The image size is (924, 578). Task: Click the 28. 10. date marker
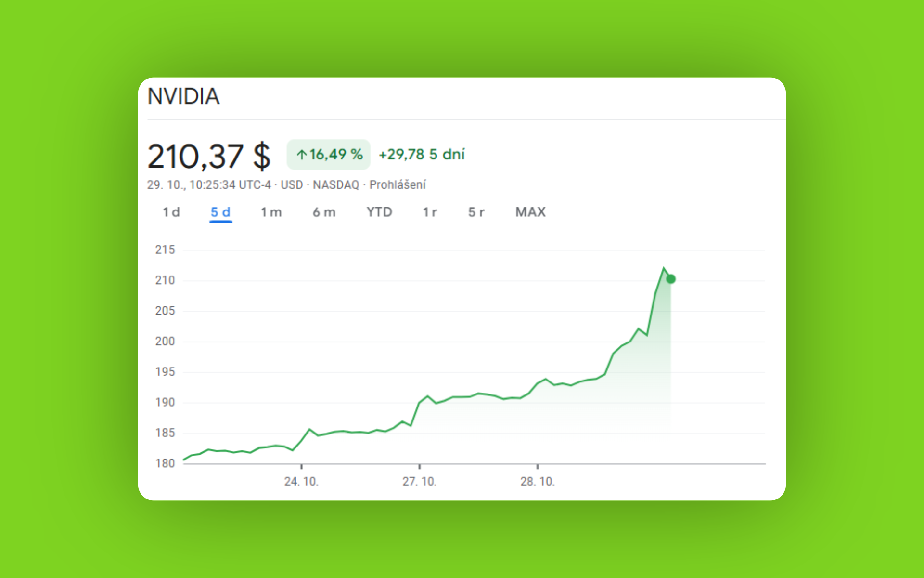537,481
